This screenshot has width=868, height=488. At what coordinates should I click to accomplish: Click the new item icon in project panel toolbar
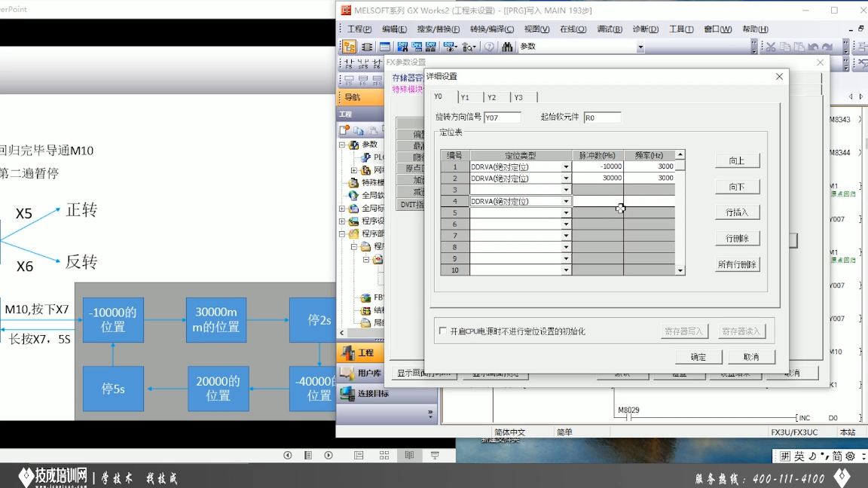pos(344,130)
